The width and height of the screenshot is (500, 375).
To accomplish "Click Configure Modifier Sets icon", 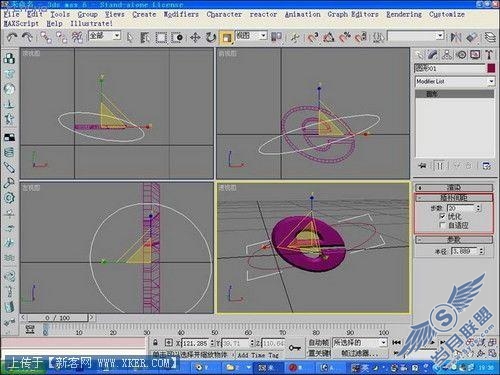I will [486, 166].
